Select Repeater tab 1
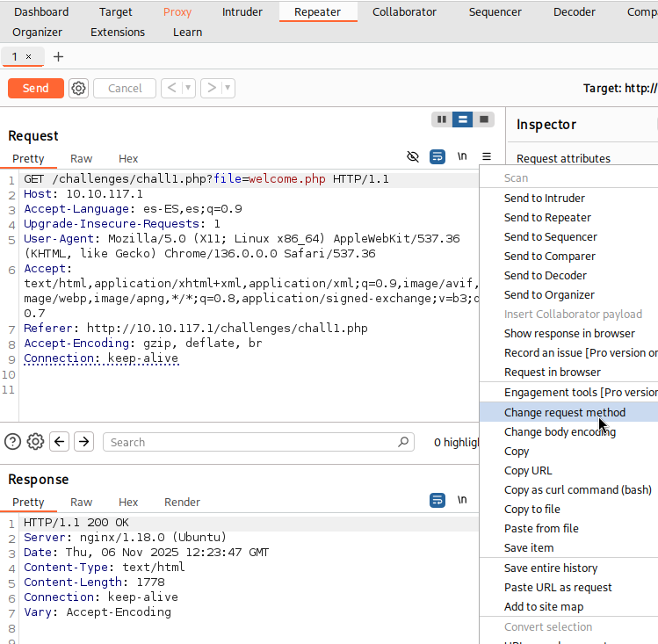Image resolution: width=658 pixels, height=644 pixels. pyautogui.click(x=15, y=56)
